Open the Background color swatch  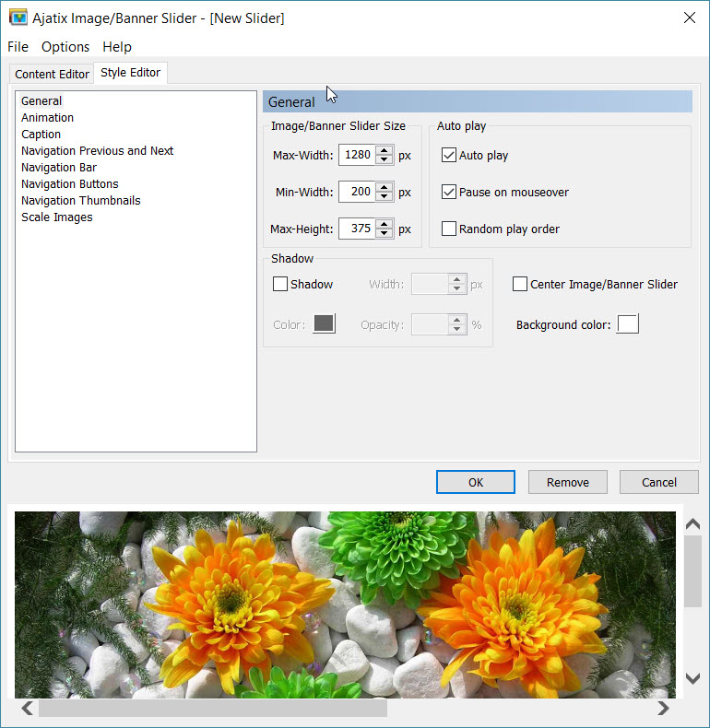(628, 324)
